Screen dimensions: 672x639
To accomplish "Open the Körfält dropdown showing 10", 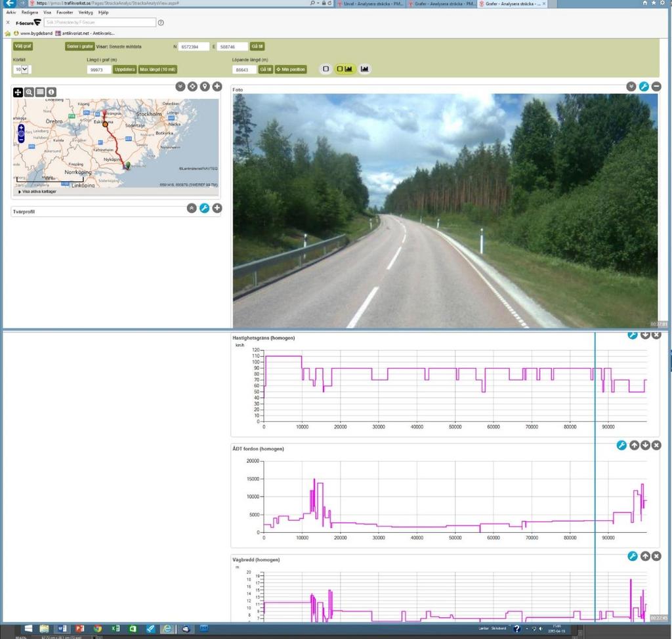I will coord(22,70).
